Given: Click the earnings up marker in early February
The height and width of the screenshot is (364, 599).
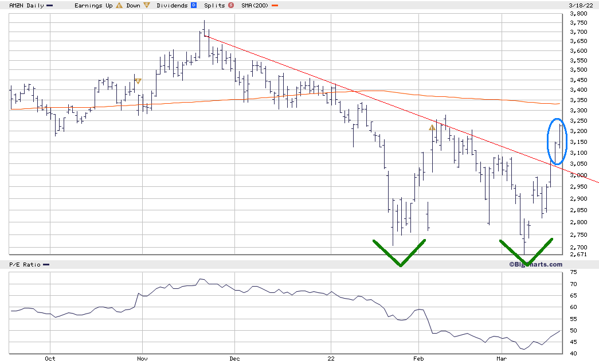Looking at the screenshot, I should click(432, 128).
